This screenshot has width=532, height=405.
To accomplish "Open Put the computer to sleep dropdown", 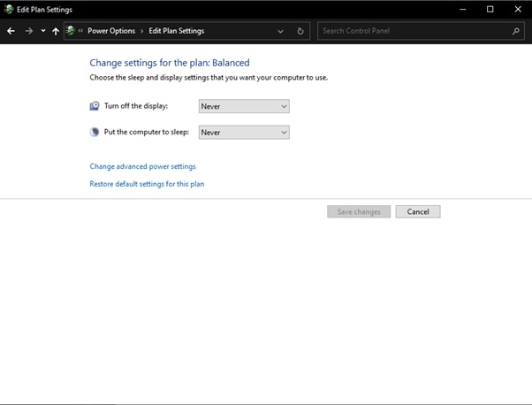I will (244, 133).
